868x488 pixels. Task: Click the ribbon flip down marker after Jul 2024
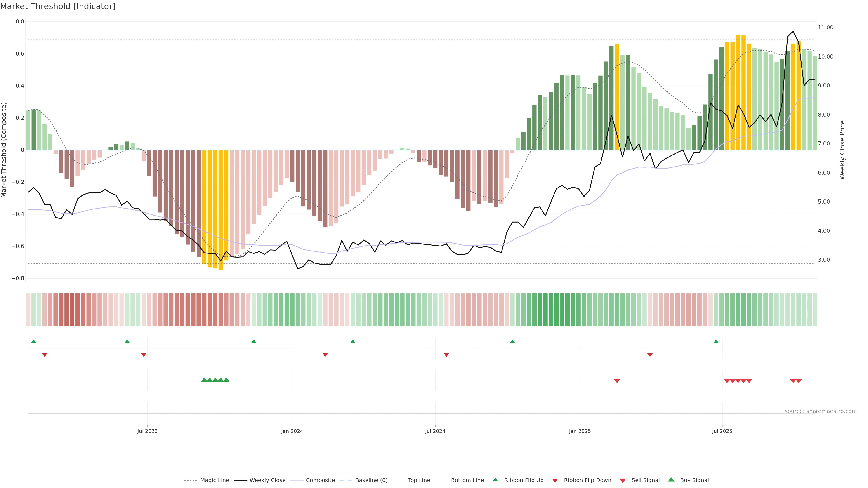[446, 355]
